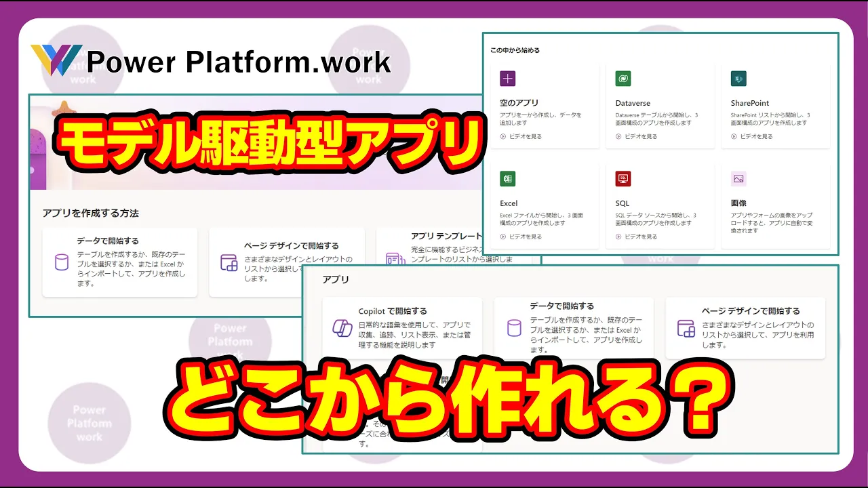
Task: Open ビデオを見る link under SharePoint
Action: [751, 136]
